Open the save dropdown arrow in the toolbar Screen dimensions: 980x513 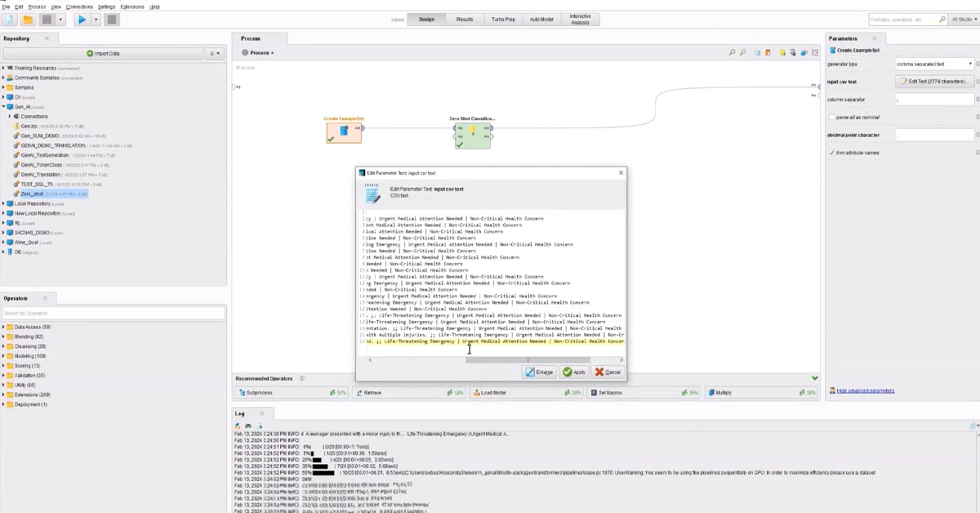[x=62, y=20]
